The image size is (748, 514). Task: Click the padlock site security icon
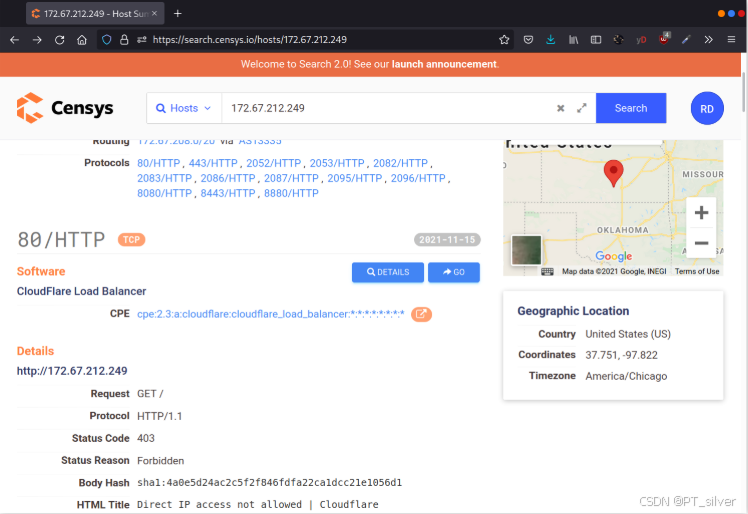(124, 40)
